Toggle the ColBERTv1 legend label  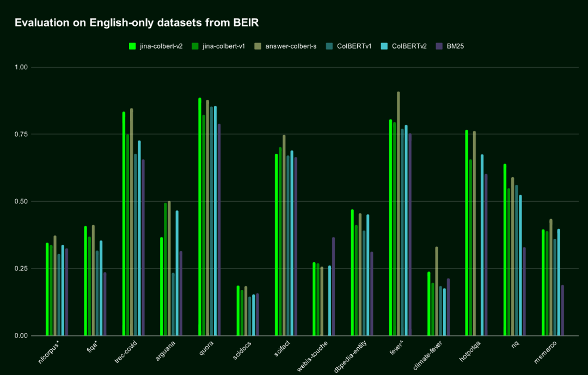354,46
